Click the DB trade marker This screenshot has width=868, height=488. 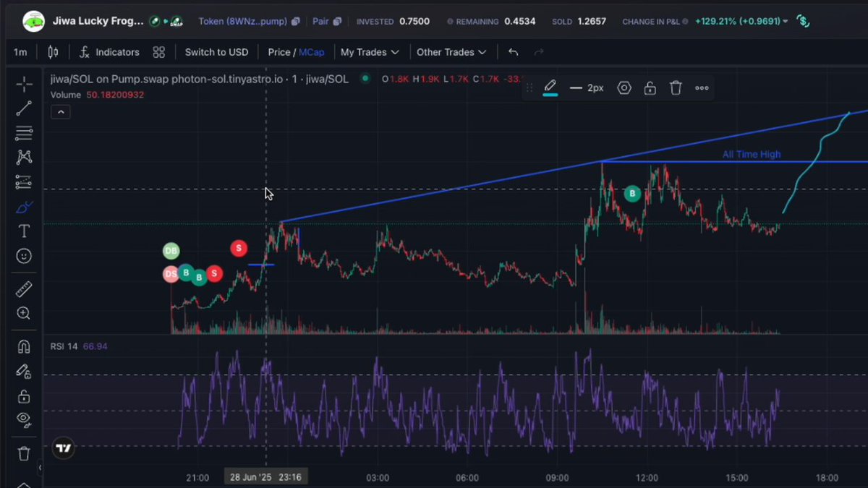pyautogui.click(x=171, y=252)
